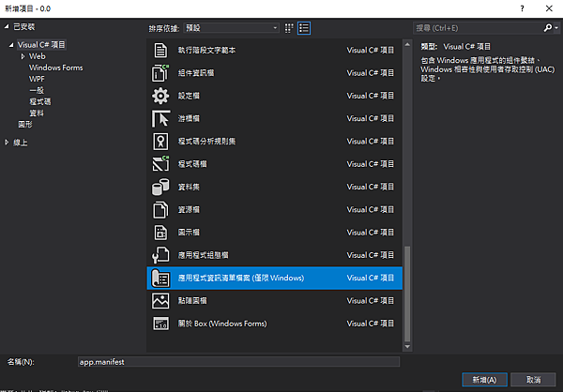Click the 資源檔 file icon
The width and height of the screenshot is (563, 392).
[160, 210]
